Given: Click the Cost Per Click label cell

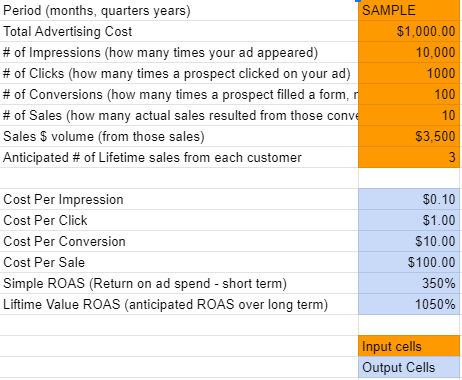Looking at the screenshot, I should 179,220.
